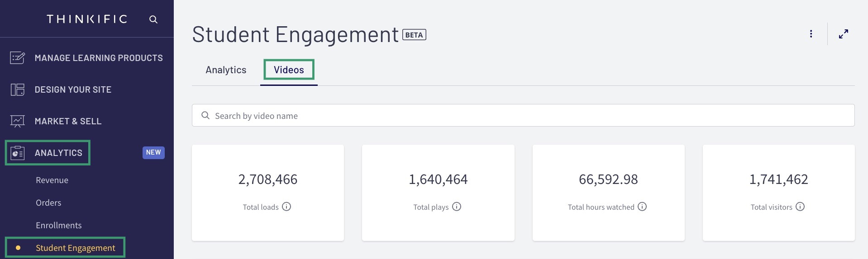The image size is (868, 259).
Task: Click the info icon next to Total loads
Action: coord(286,207)
